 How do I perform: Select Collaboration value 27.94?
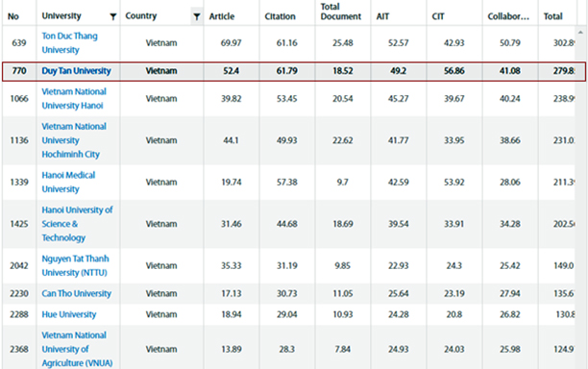[509, 293]
